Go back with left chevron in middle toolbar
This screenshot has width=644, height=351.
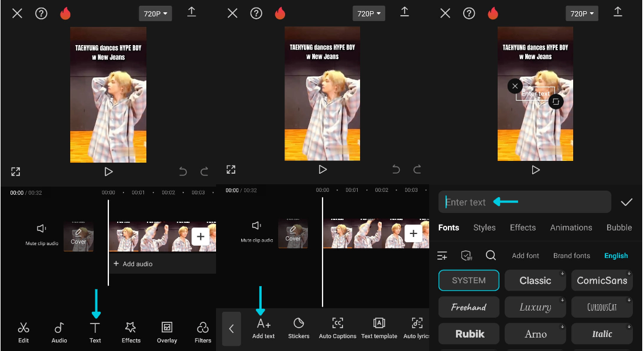232,329
